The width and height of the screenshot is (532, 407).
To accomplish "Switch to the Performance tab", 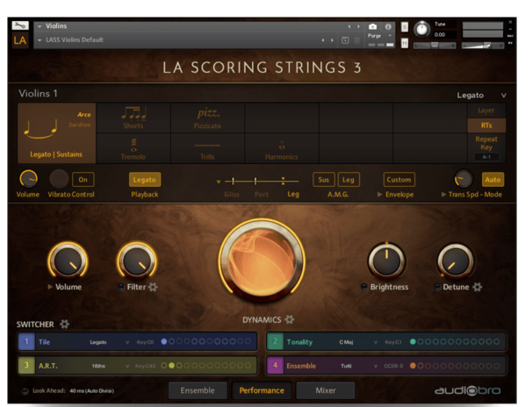I will pyautogui.click(x=262, y=390).
